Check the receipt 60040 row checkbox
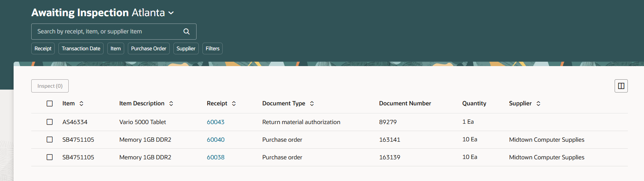644x181 pixels. pyautogui.click(x=50, y=140)
